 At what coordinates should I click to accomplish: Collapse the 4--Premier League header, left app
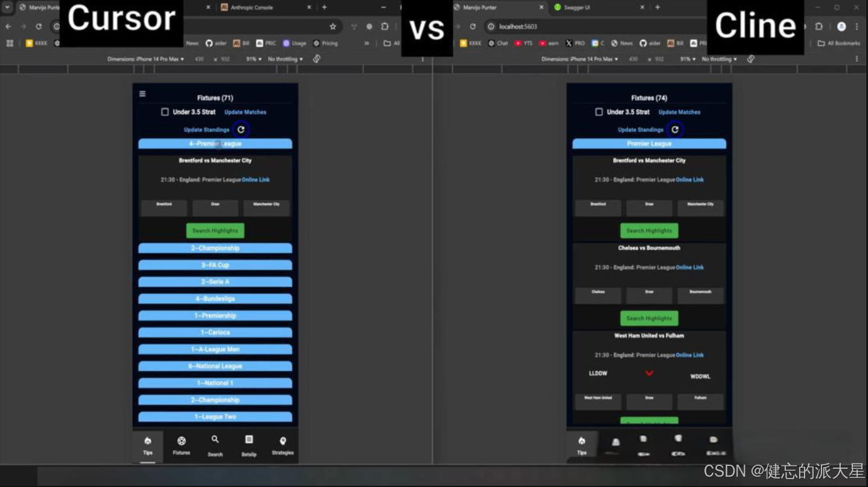coord(215,144)
